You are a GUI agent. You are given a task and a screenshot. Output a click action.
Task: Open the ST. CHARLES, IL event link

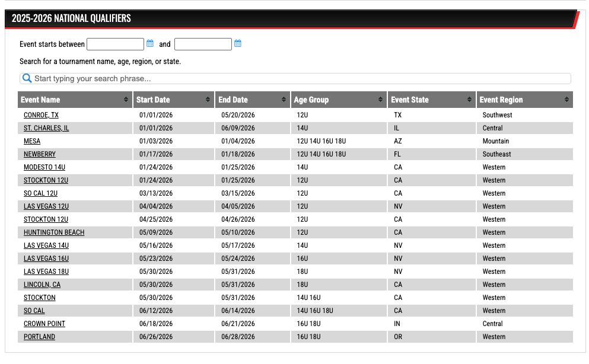pos(46,128)
